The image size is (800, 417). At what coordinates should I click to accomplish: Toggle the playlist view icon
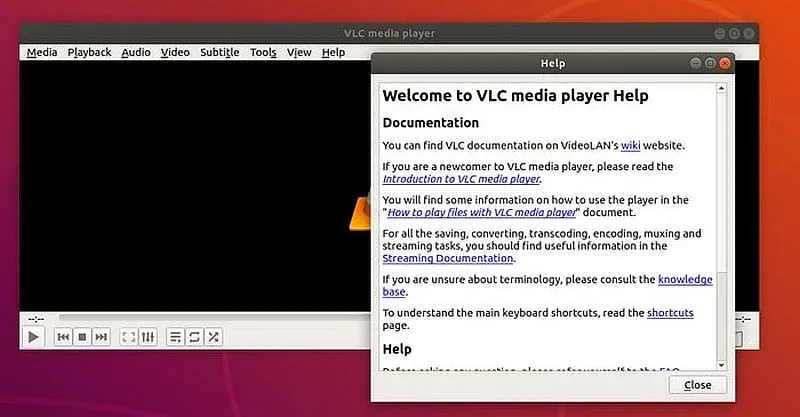click(x=175, y=337)
